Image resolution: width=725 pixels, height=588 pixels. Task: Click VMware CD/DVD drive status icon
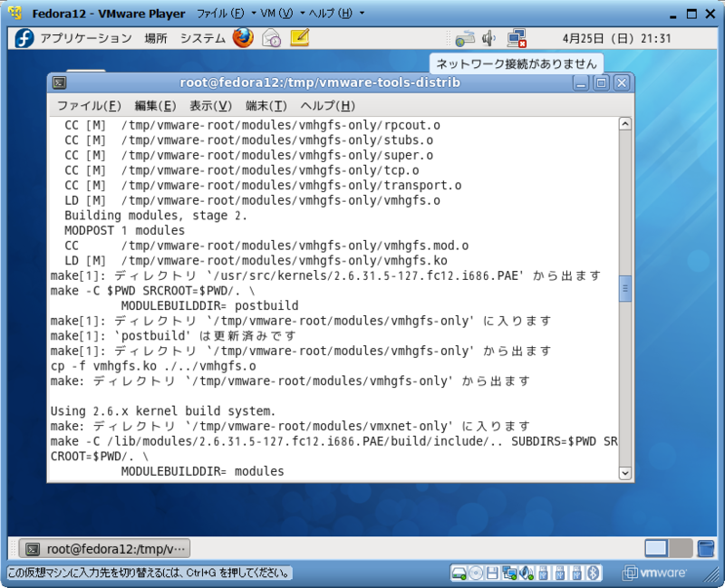pos(475,574)
